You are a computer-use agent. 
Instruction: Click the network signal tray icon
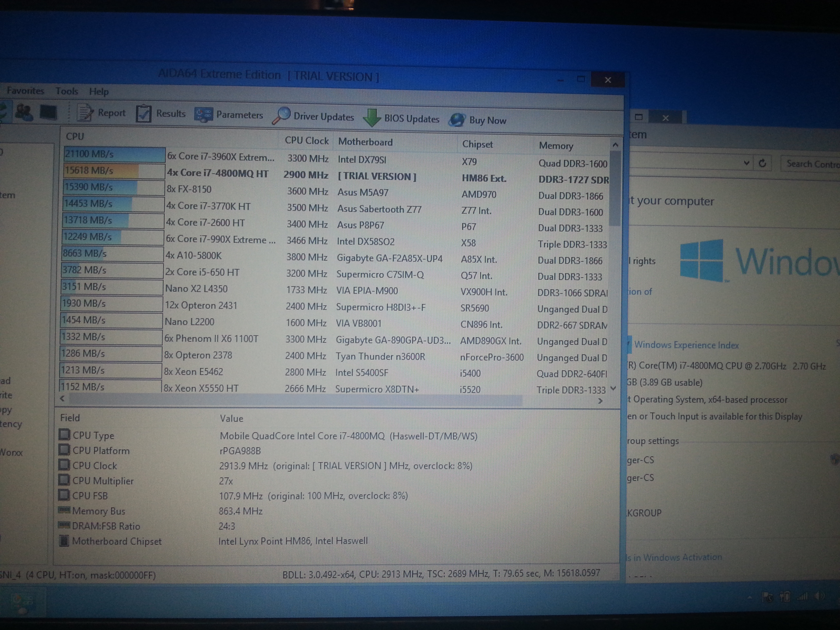tap(802, 597)
